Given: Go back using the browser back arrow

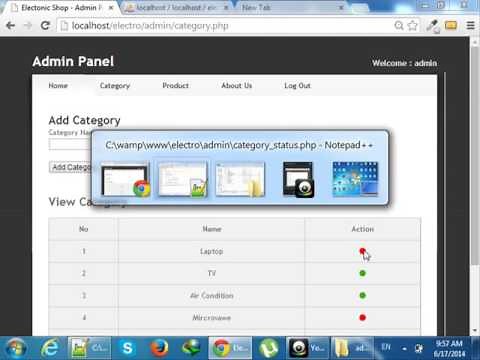Looking at the screenshot, I should tap(10, 26).
